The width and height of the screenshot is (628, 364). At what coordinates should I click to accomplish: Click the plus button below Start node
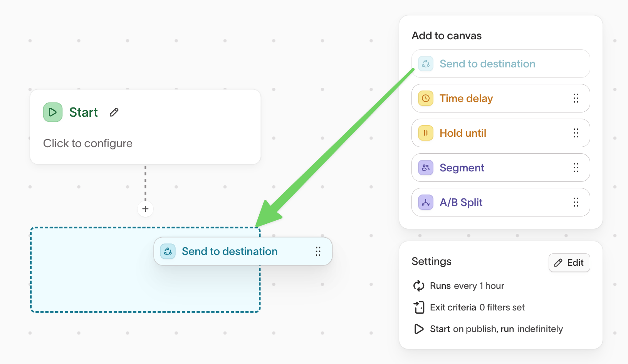(x=145, y=208)
